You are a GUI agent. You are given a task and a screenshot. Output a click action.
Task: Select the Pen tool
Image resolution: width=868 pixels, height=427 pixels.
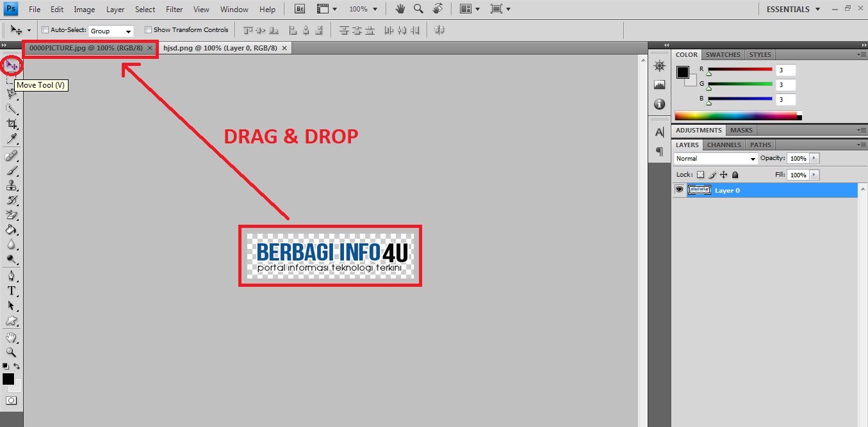click(11, 275)
